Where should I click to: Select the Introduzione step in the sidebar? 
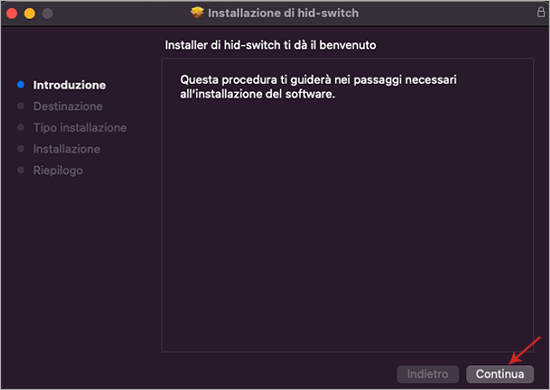(69, 85)
